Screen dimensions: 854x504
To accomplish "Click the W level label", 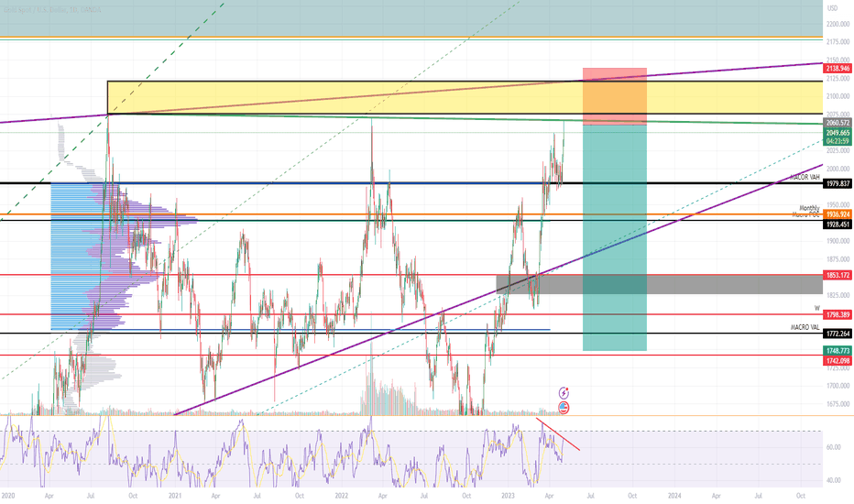I will pos(817,309).
